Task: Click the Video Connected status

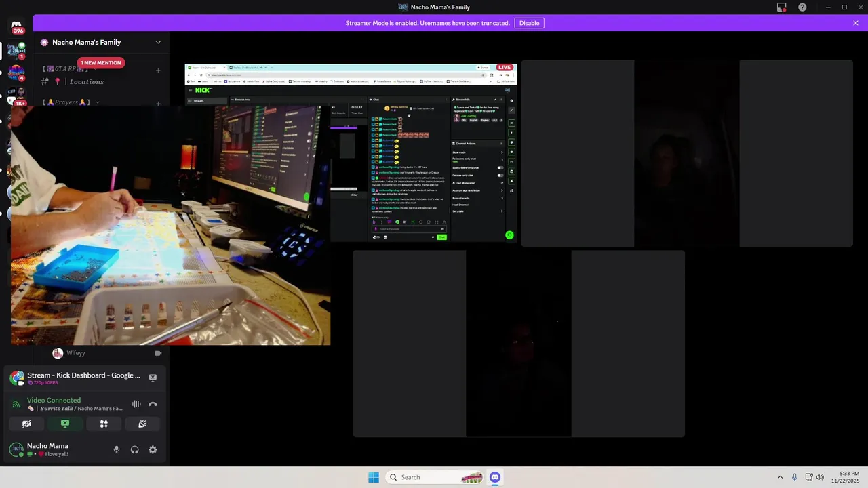Action: click(54, 401)
